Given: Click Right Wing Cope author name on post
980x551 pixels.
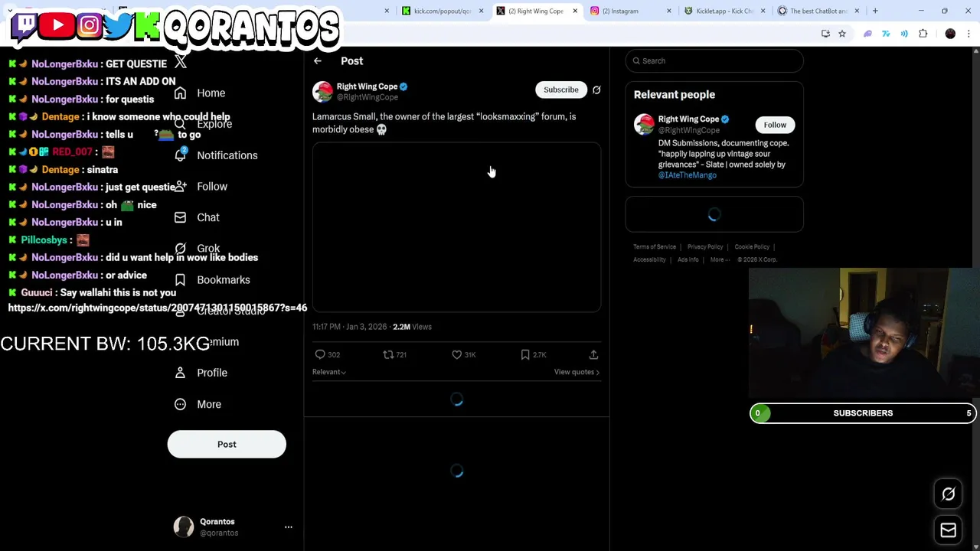Looking at the screenshot, I should [367, 86].
